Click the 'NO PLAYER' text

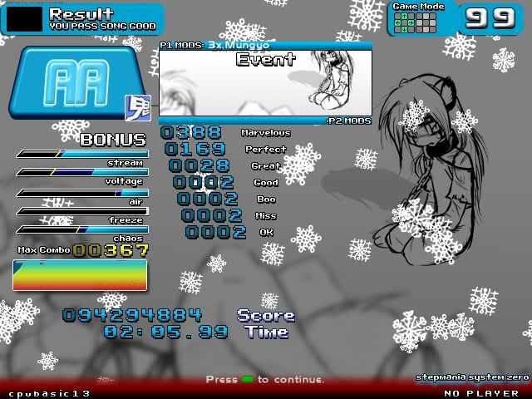tap(481, 393)
